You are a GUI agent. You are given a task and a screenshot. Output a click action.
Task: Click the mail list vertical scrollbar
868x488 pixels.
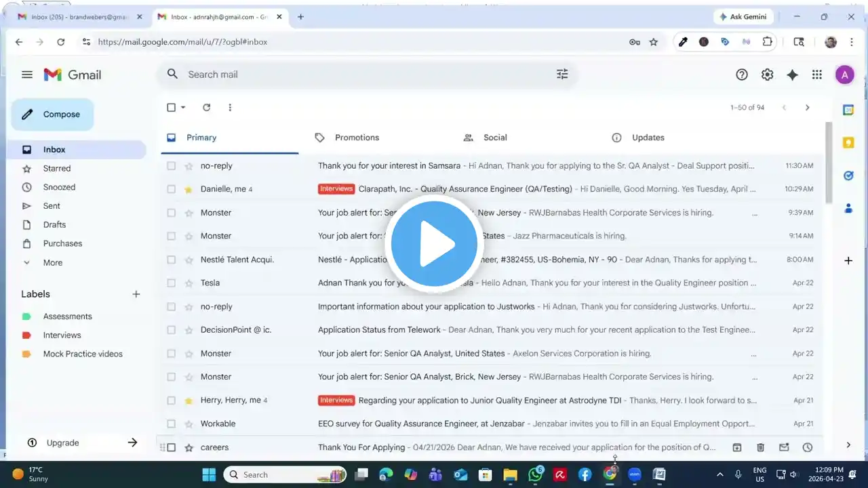click(828, 163)
